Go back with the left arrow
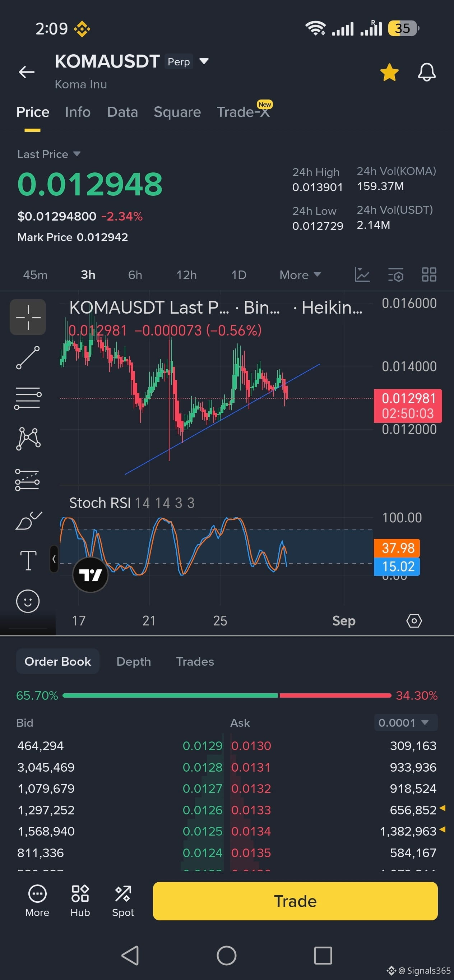 [27, 71]
